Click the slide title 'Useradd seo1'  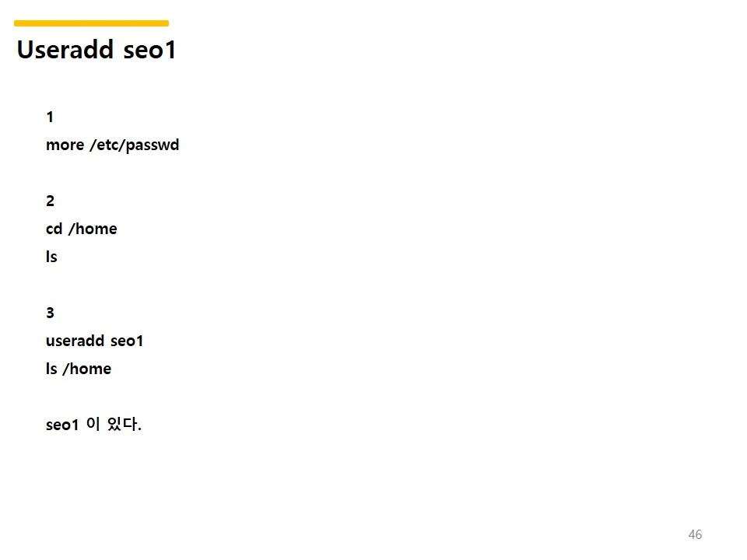tap(96, 51)
